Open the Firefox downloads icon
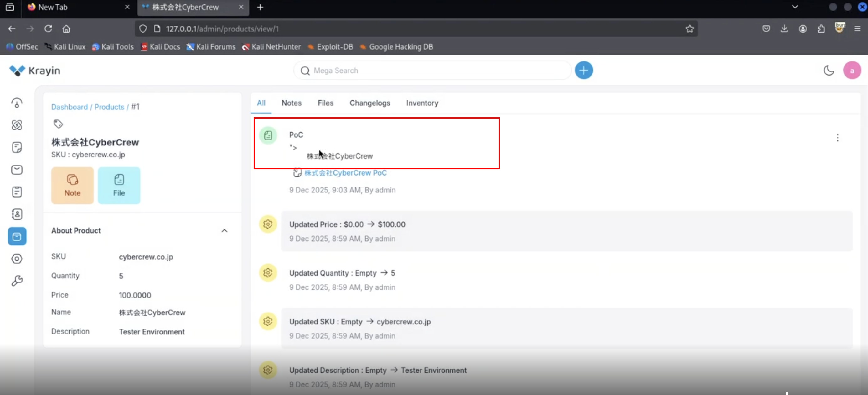 [x=784, y=29]
